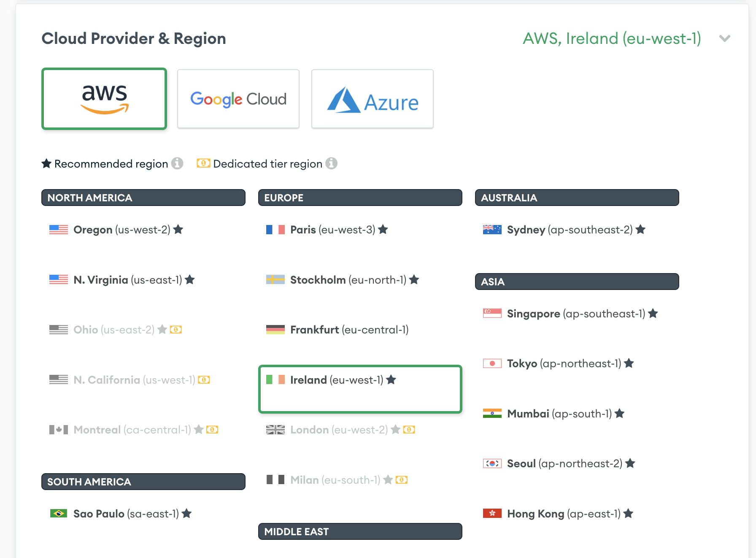Click the AUSTRALIA header
This screenshot has width=756, height=558.
click(577, 198)
